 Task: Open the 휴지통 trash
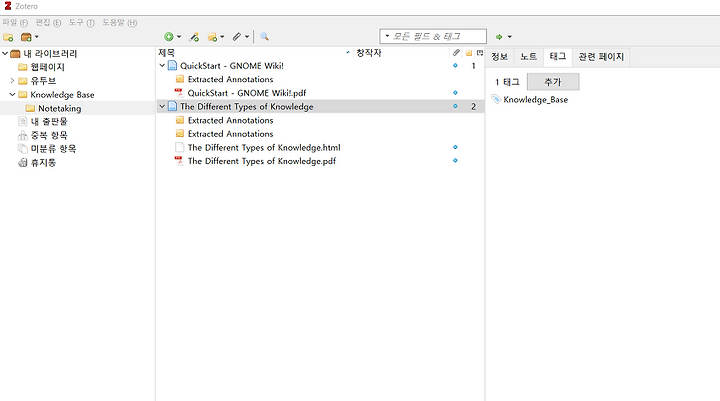click(43, 163)
